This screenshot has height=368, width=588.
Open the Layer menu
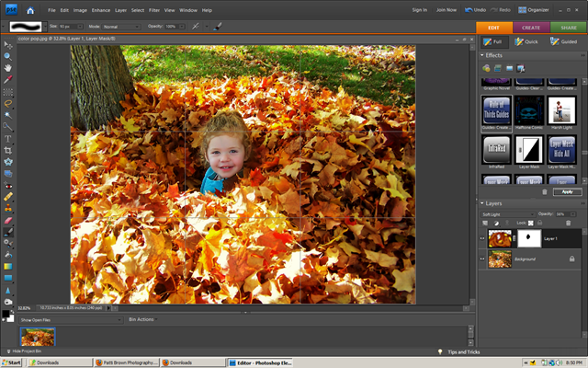tap(120, 10)
